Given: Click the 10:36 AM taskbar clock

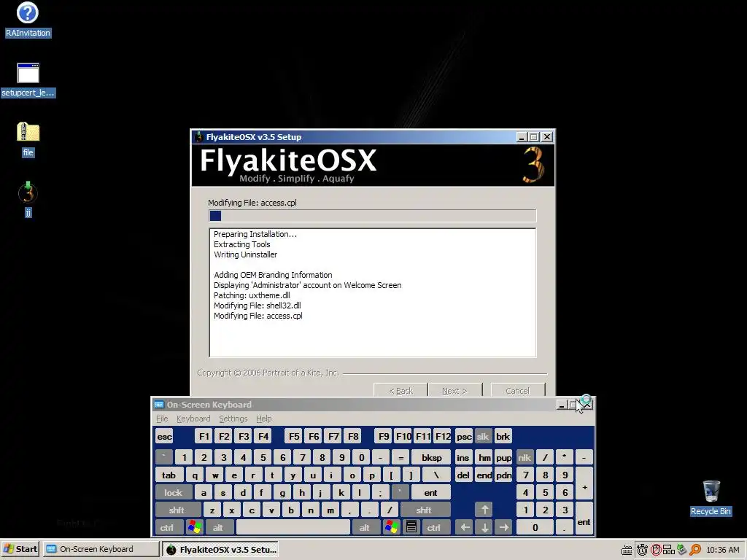Looking at the screenshot, I should click(x=723, y=550).
